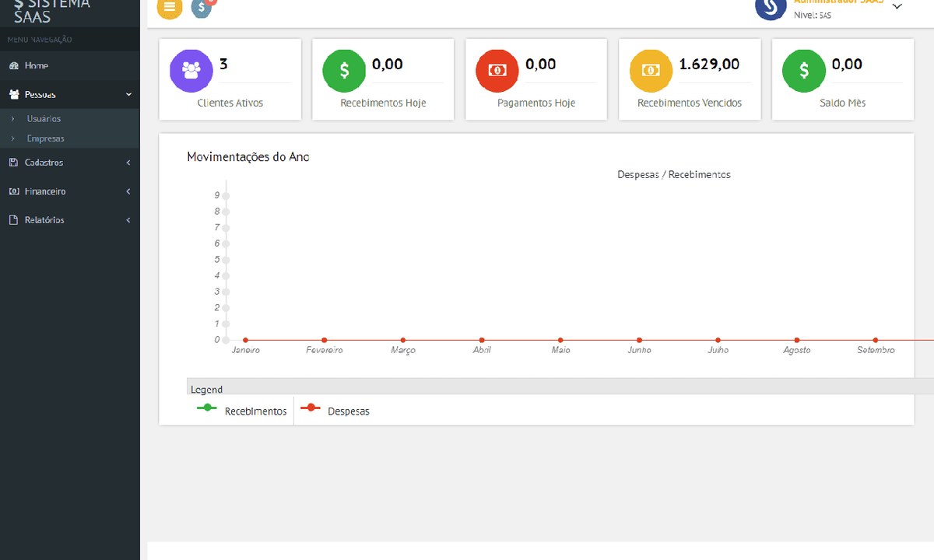Open the user profile dropdown arrow
This screenshot has width=934, height=560.
point(897,6)
